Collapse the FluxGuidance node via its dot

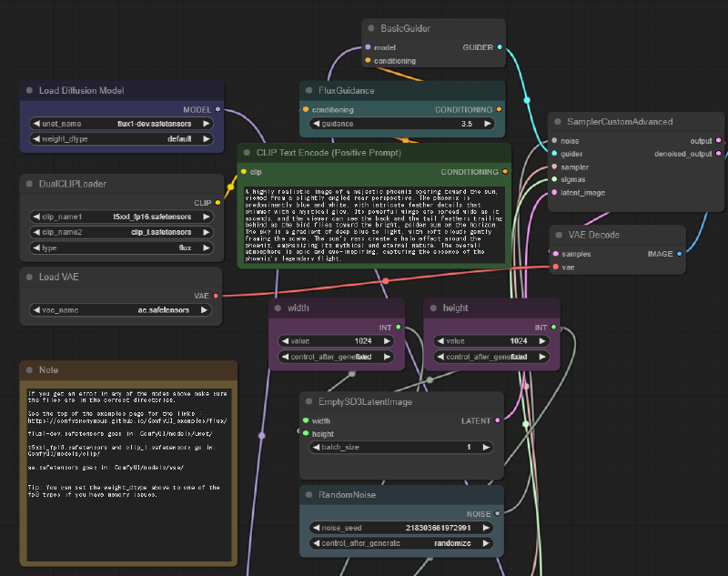pos(308,90)
